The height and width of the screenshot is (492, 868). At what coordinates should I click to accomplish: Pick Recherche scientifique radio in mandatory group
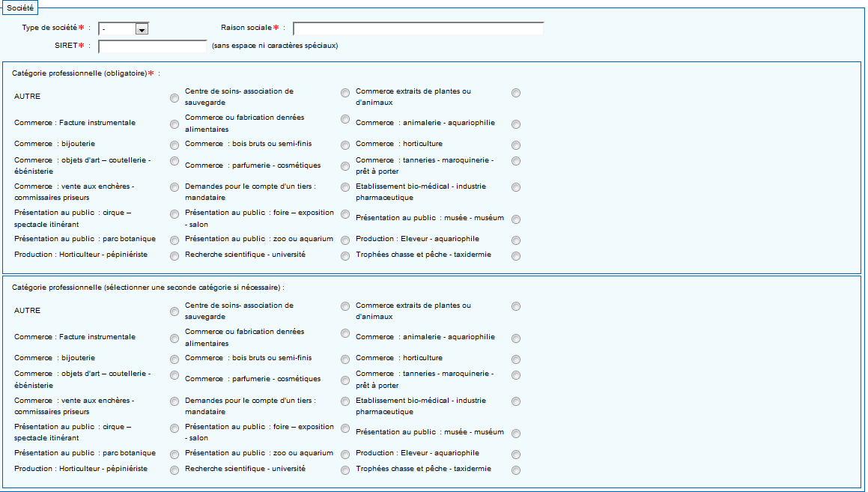pos(345,256)
